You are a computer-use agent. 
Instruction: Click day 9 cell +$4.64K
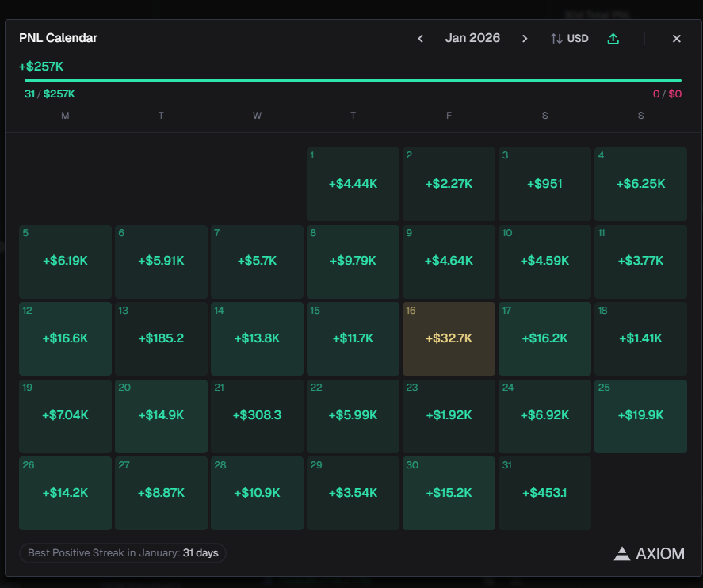(x=449, y=262)
